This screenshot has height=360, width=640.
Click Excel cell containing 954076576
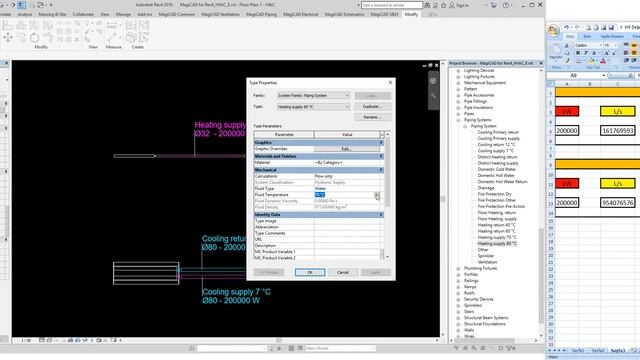coord(618,202)
